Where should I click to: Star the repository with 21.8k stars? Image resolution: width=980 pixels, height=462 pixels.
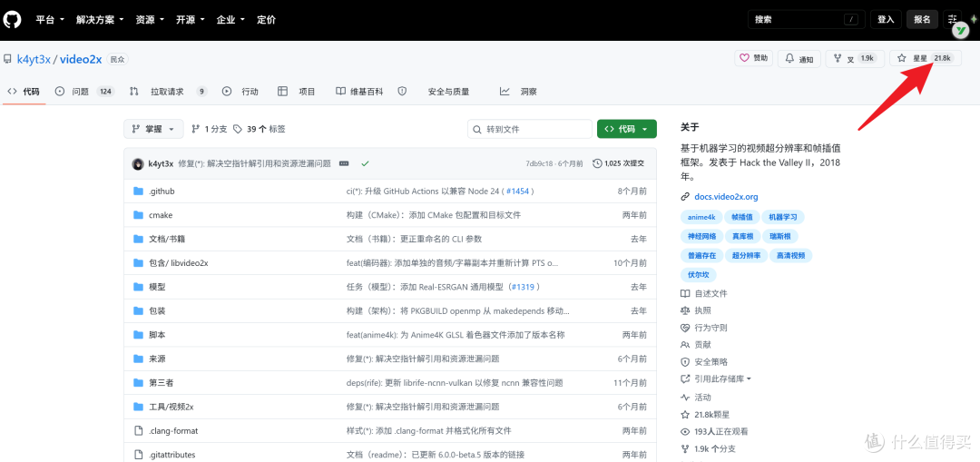[x=926, y=58]
